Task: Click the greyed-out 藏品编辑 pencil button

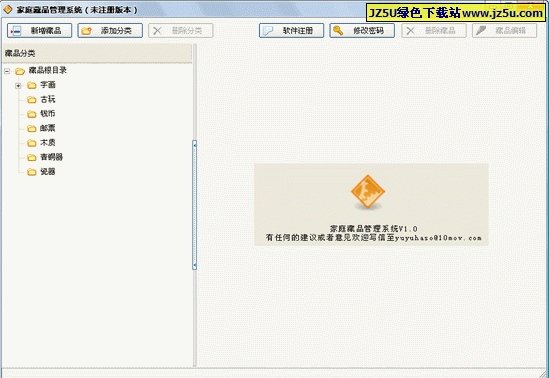Action: coord(504,31)
